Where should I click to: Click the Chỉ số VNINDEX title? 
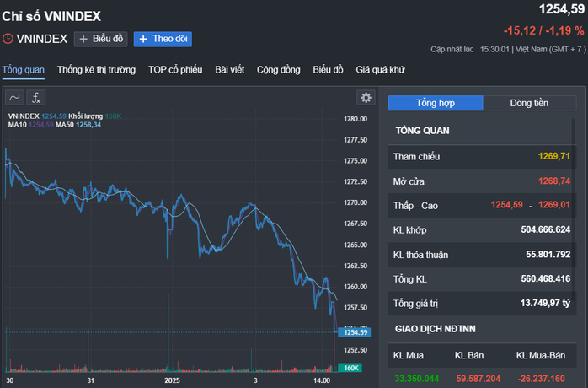pyautogui.click(x=51, y=17)
